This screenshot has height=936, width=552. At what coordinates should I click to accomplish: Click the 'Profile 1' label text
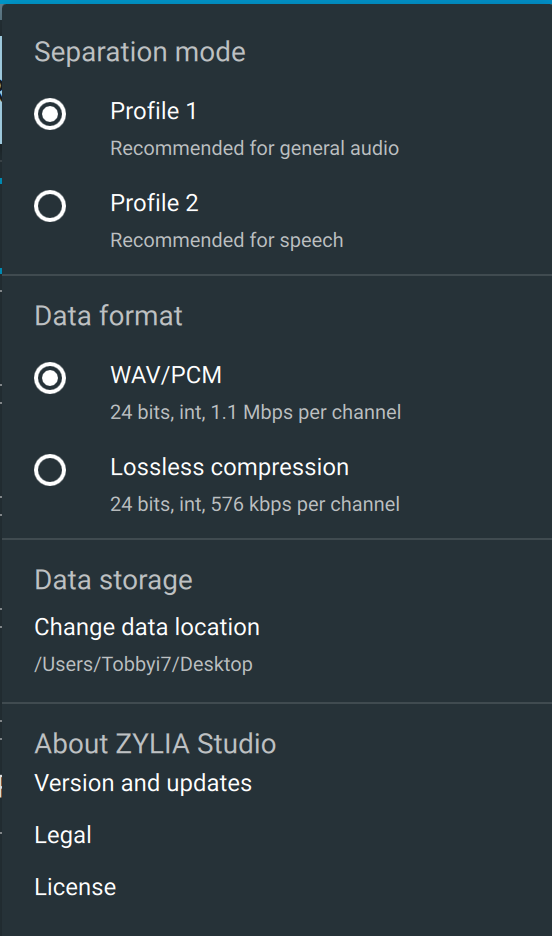(x=153, y=111)
